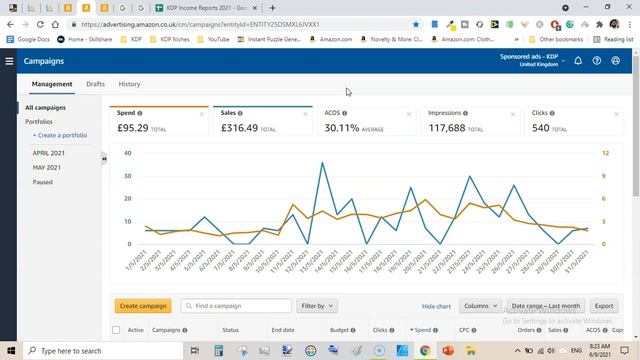The image size is (640, 360).
Task: Click the Hide chart link
Action: point(436,306)
